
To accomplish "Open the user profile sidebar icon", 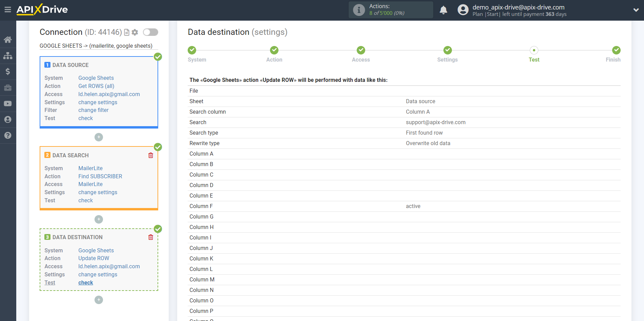I will click(8, 119).
